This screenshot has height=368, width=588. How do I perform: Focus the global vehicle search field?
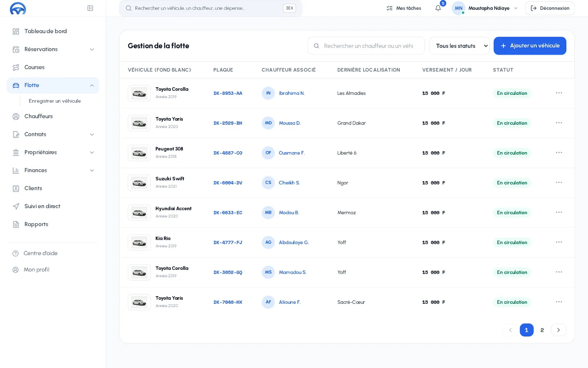click(x=211, y=8)
